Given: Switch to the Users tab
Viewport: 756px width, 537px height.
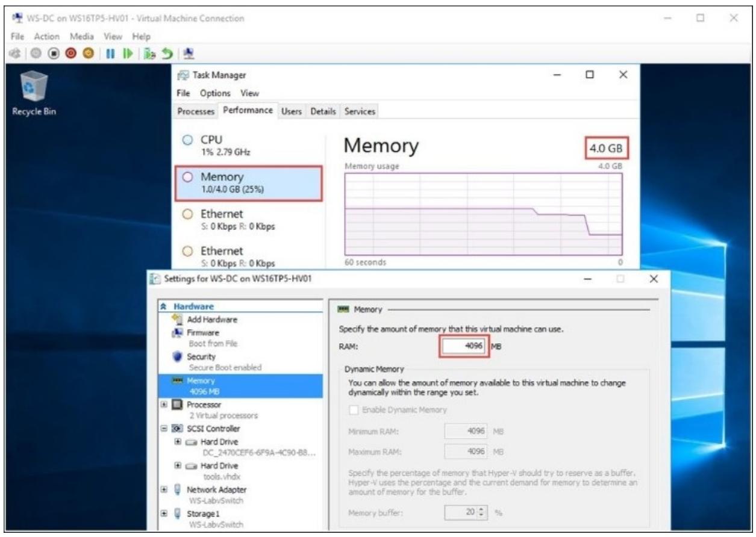Looking at the screenshot, I should point(292,111).
